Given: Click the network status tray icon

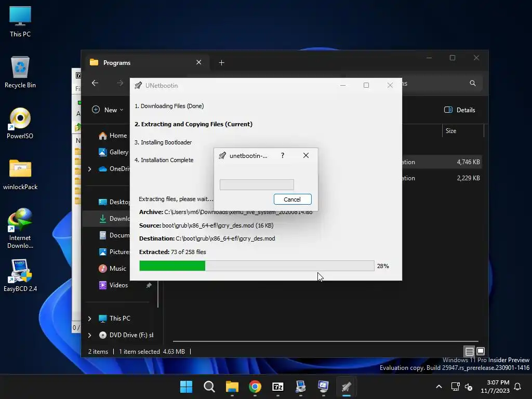Looking at the screenshot, I should (455, 387).
